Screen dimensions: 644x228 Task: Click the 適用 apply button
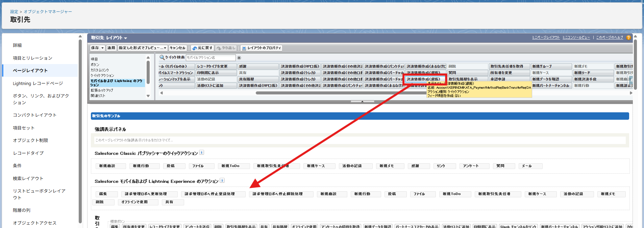(111, 48)
